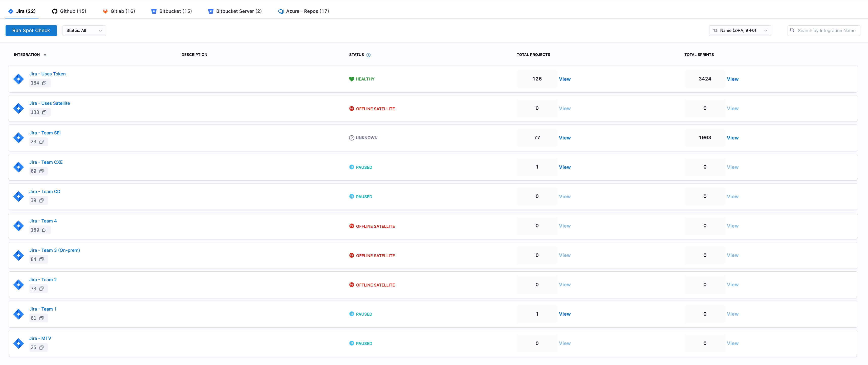Click the magnifier icon in the search box
This screenshot has width=868, height=365.
tap(793, 30)
